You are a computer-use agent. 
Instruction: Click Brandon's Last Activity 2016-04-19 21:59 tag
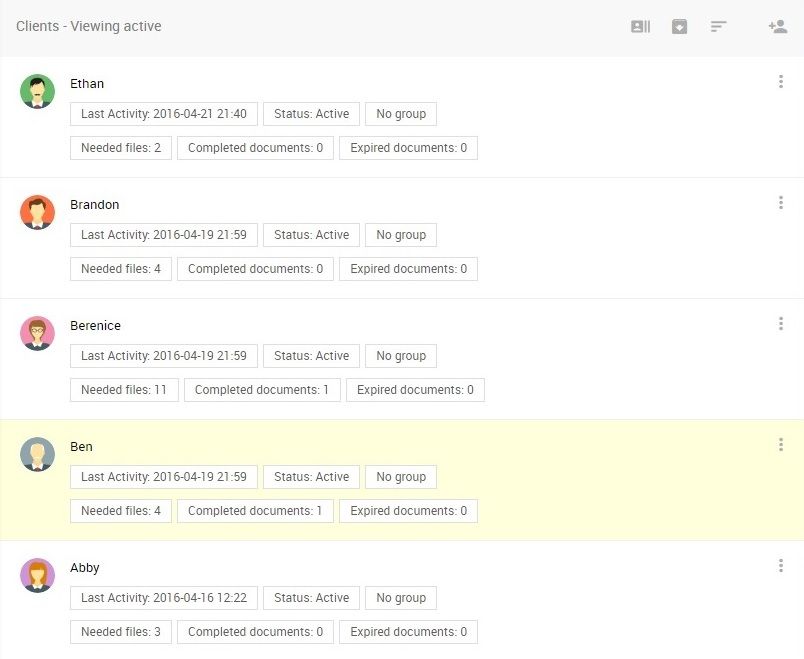tap(164, 235)
